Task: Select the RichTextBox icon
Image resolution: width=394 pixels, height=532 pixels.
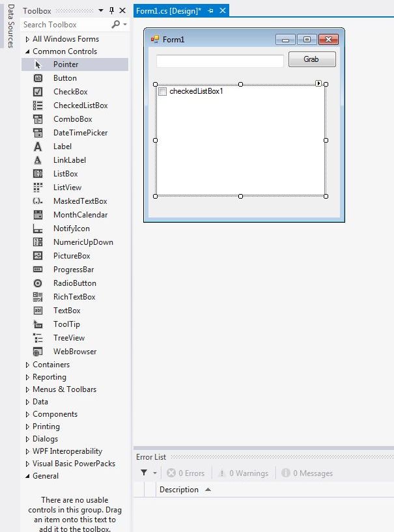Action: 38,297
